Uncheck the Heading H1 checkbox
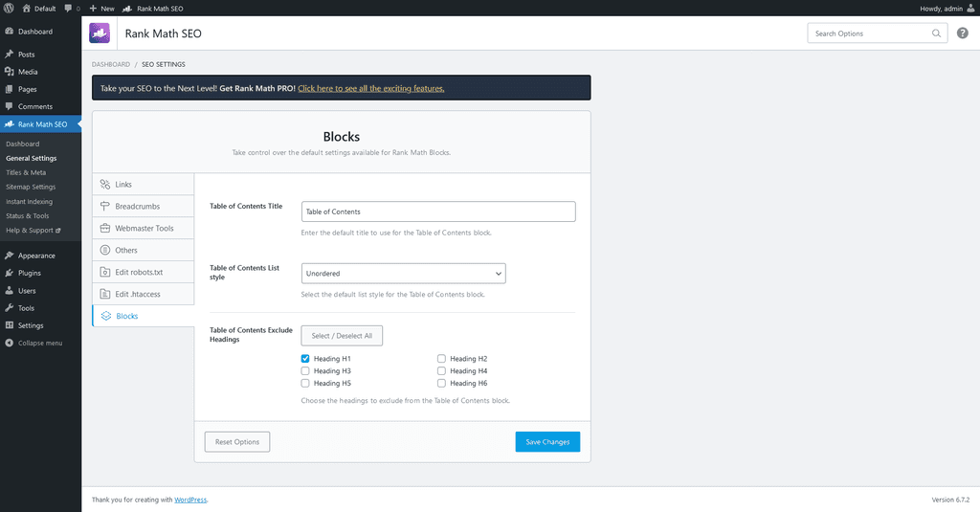980x512 pixels. pos(305,359)
